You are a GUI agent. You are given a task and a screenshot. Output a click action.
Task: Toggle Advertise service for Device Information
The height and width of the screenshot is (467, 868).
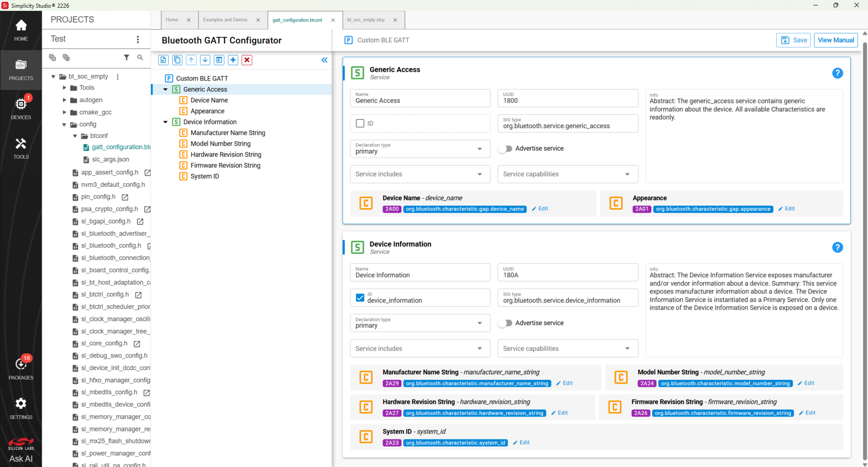[505, 323]
